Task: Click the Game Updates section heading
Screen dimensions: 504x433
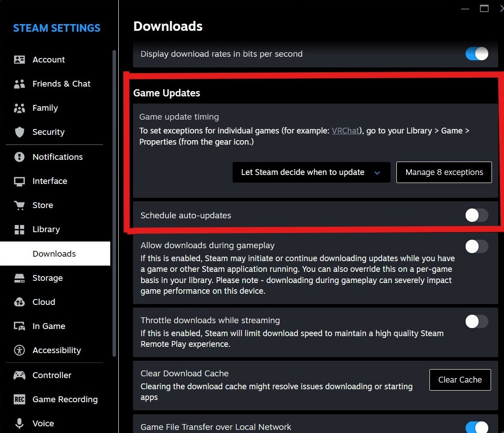Action: click(x=167, y=93)
